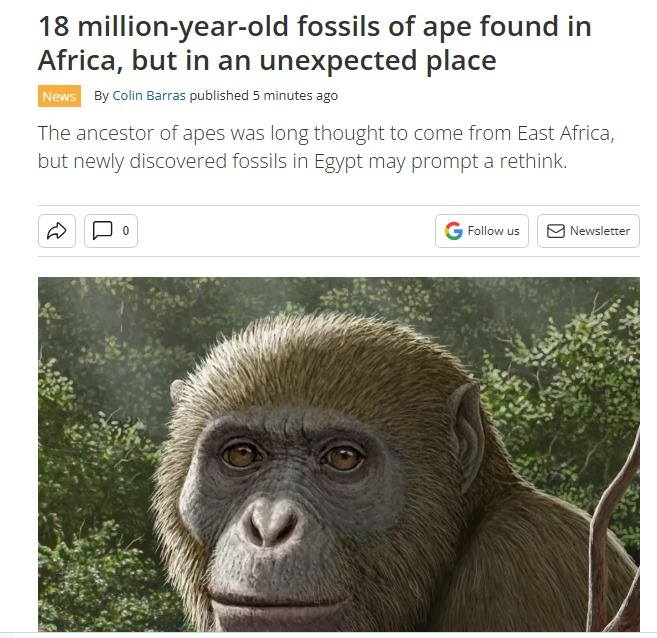Screen dimensions: 657x638
Task: Click the word "By" before author name
Action: click(x=101, y=96)
